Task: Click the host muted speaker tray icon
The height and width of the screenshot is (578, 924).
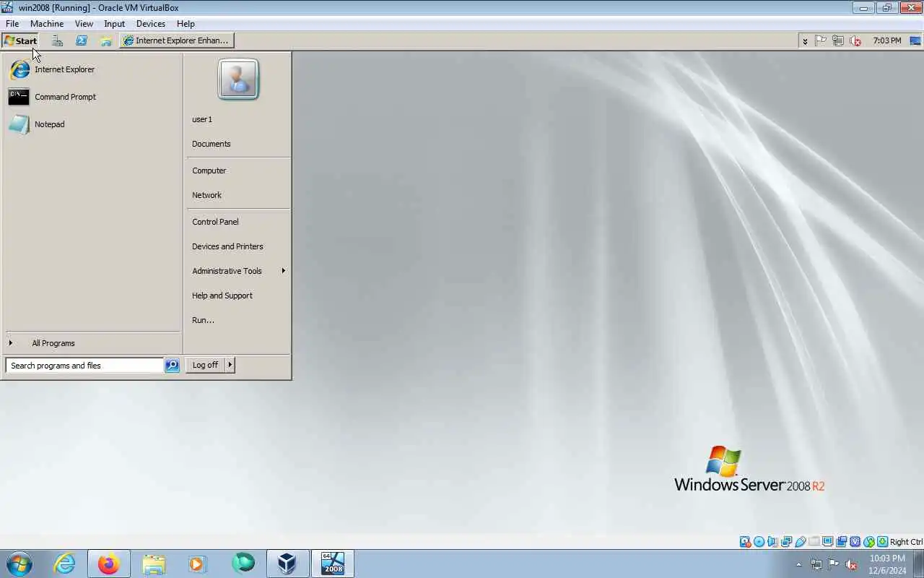Action: [x=851, y=564]
